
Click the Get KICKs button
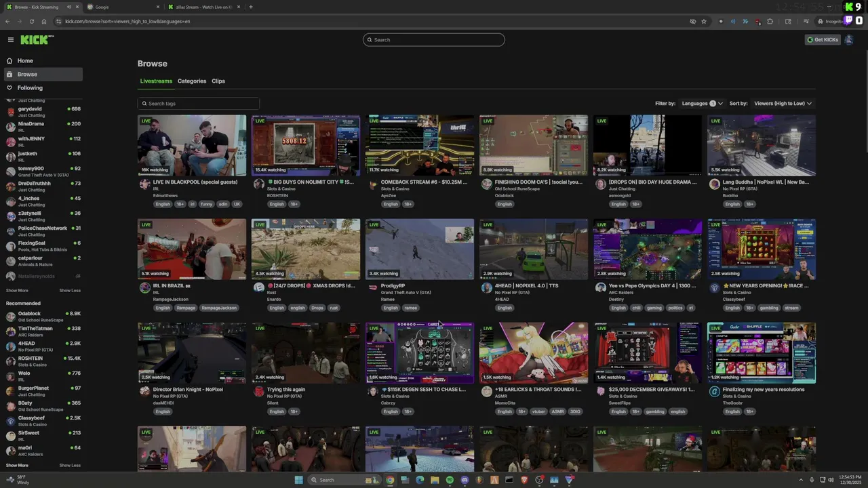point(823,40)
